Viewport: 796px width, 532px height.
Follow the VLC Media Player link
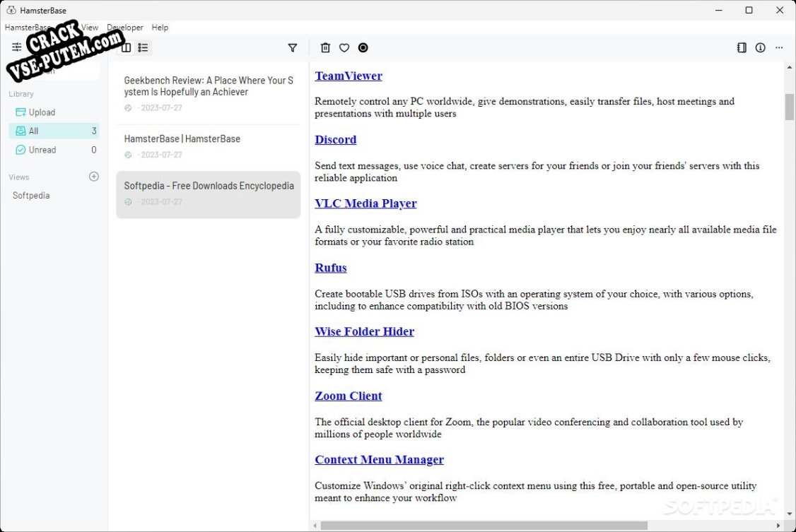pos(365,203)
